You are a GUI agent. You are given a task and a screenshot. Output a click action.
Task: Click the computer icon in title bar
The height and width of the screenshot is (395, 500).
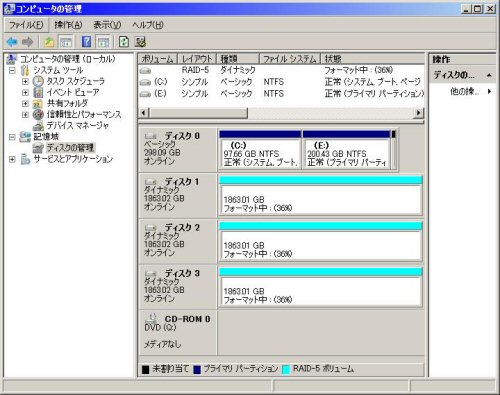pos(11,9)
